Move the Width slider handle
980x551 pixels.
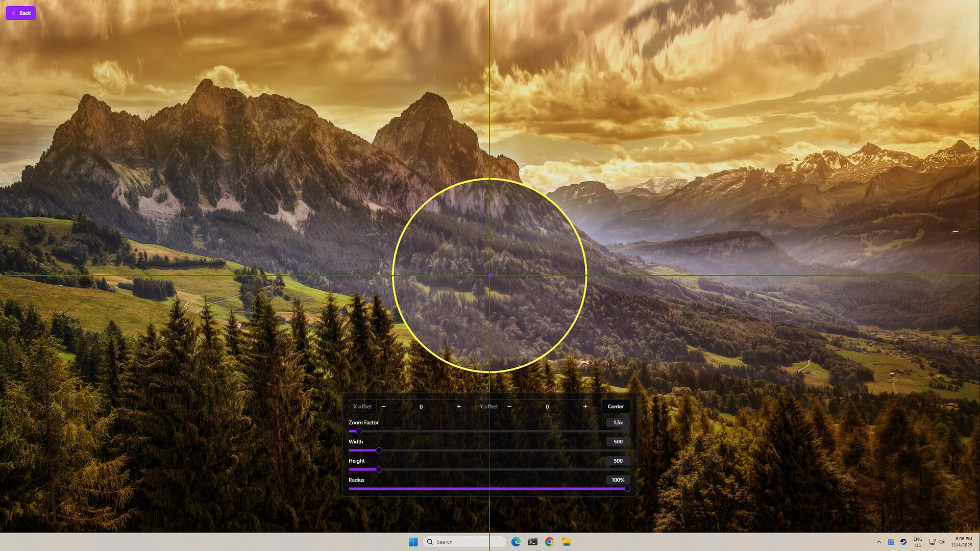(x=379, y=450)
